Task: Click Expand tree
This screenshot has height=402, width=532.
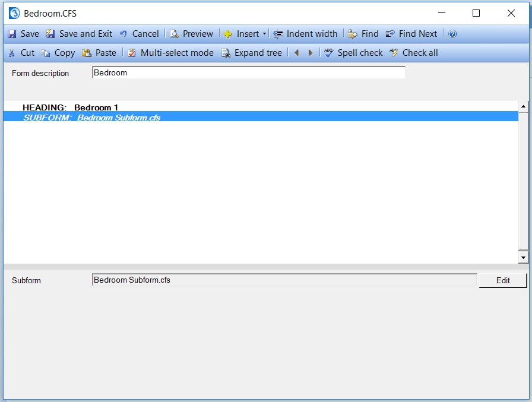Action: tap(252, 53)
